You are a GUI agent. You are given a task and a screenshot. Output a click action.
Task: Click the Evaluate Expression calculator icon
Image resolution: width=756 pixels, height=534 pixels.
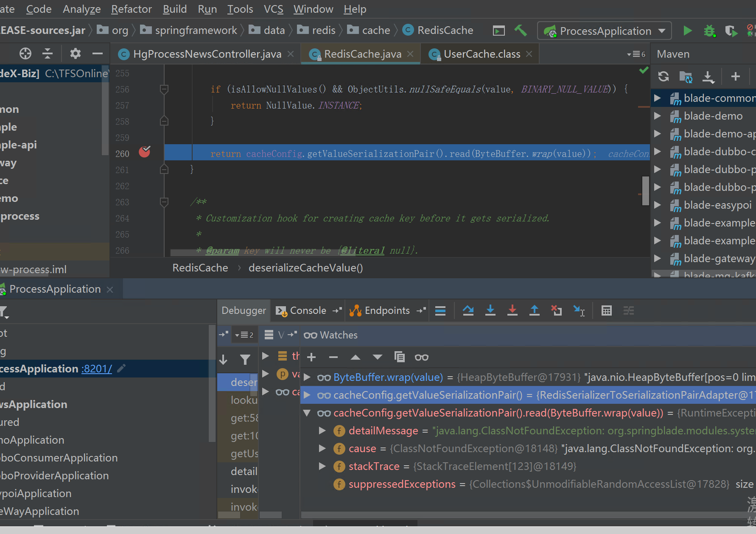click(607, 311)
